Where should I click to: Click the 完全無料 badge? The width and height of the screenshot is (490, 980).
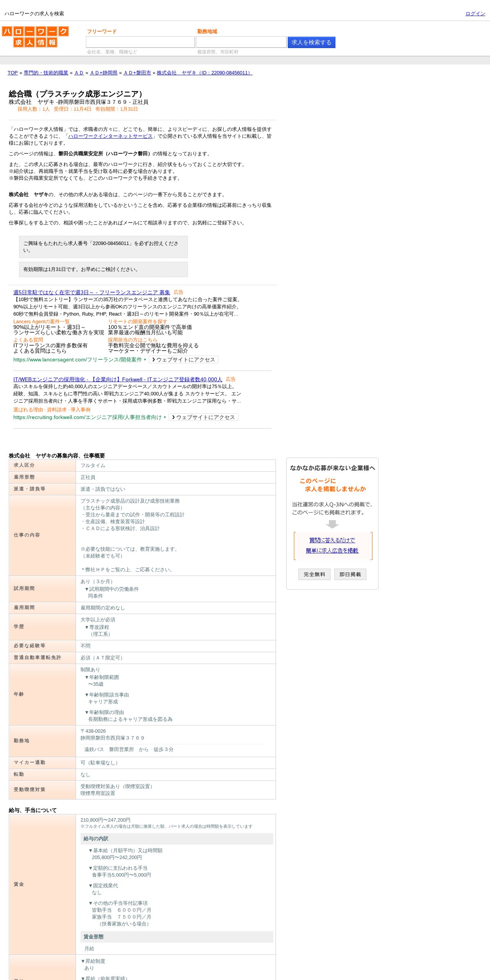314,574
